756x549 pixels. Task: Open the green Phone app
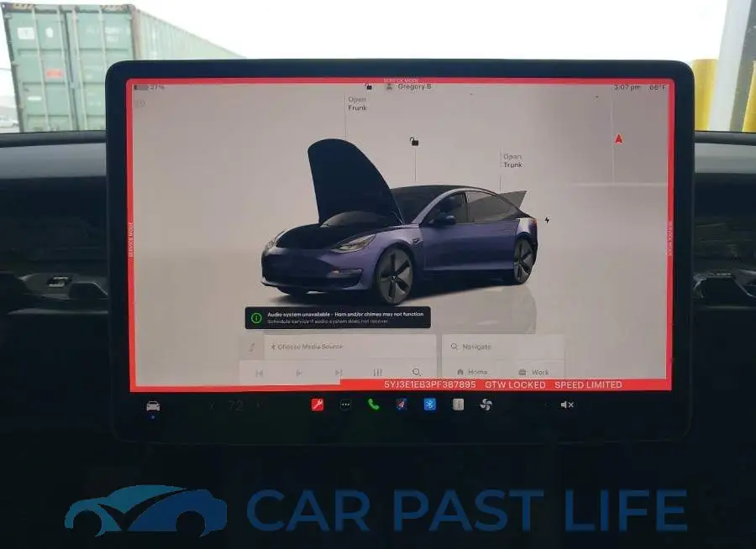click(x=373, y=405)
